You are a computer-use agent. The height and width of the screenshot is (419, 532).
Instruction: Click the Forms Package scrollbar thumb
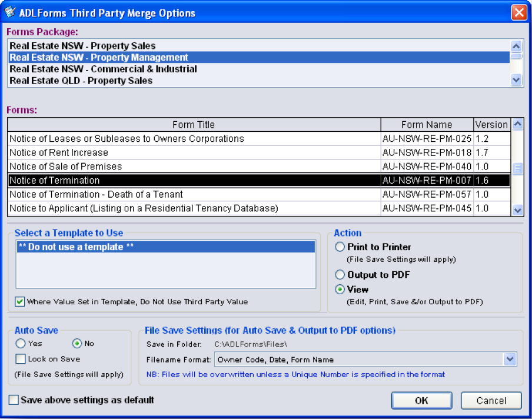click(516, 56)
